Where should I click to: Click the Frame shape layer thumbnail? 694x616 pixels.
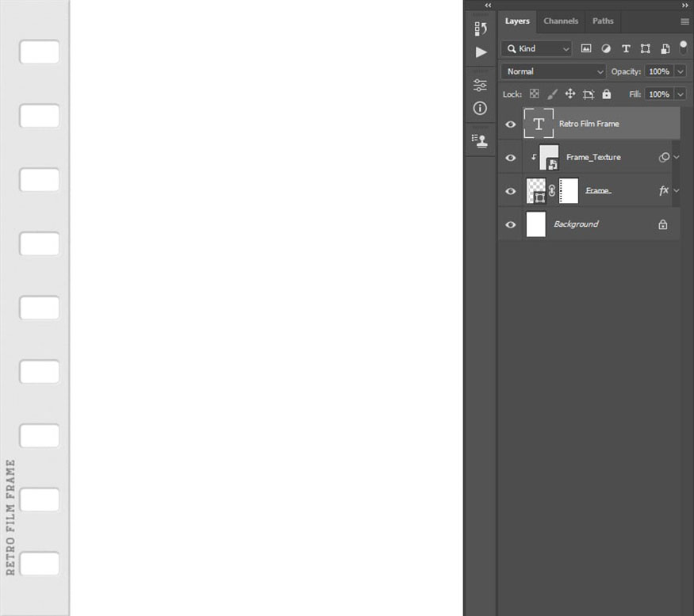[536, 191]
